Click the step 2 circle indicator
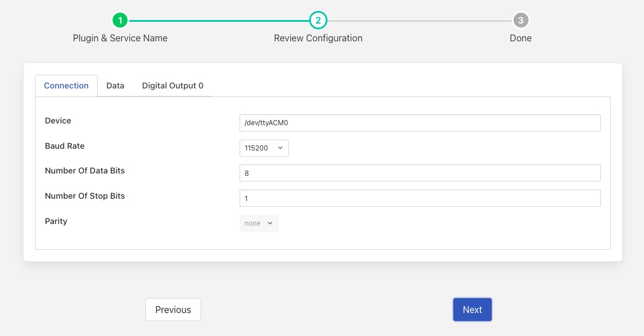644x336 pixels. tap(318, 21)
